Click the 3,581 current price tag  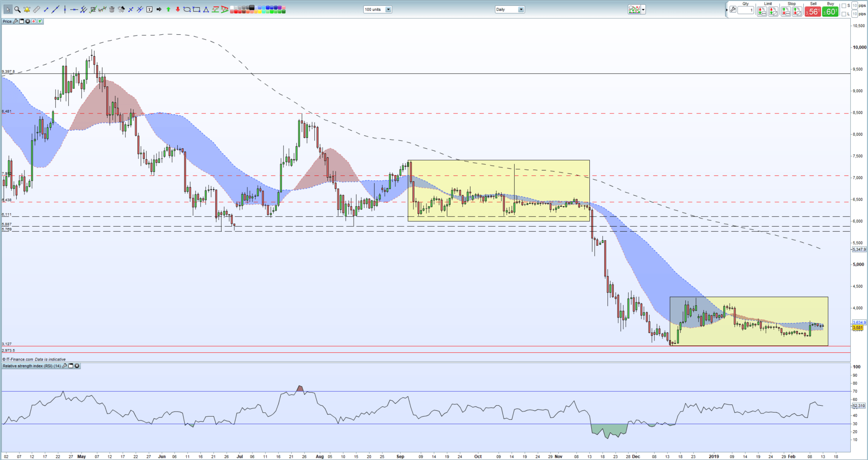(x=858, y=327)
